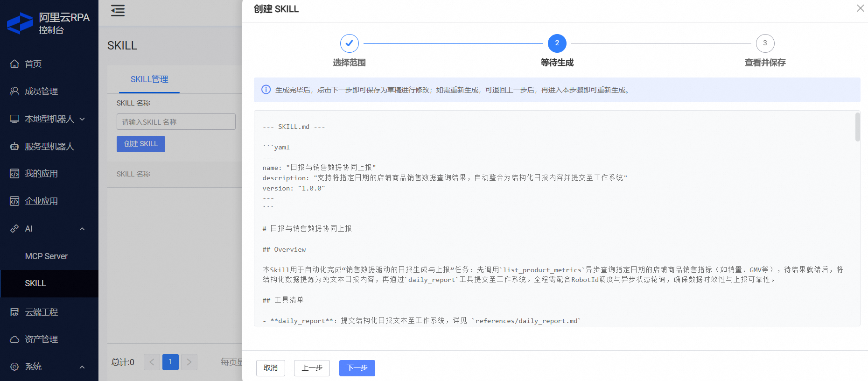Viewport: 868px width, 381px height.
Task: Click the cloud icon beside 资产管理
Action: 14,339
